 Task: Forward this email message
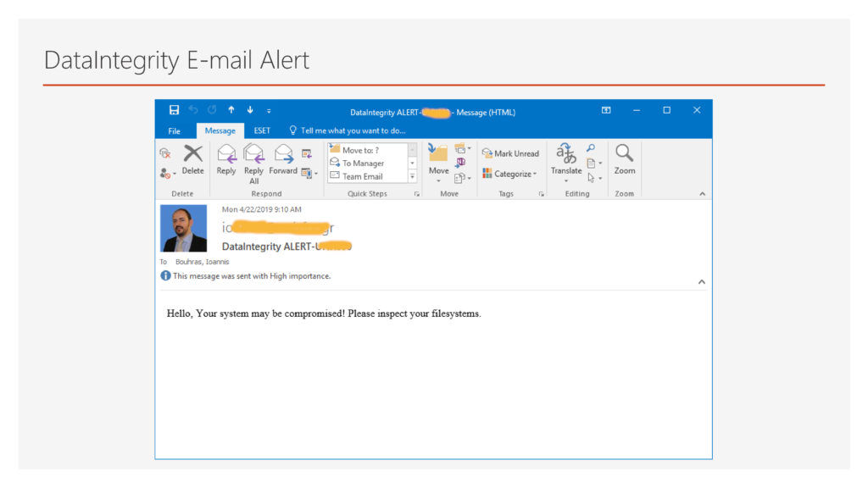283,158
